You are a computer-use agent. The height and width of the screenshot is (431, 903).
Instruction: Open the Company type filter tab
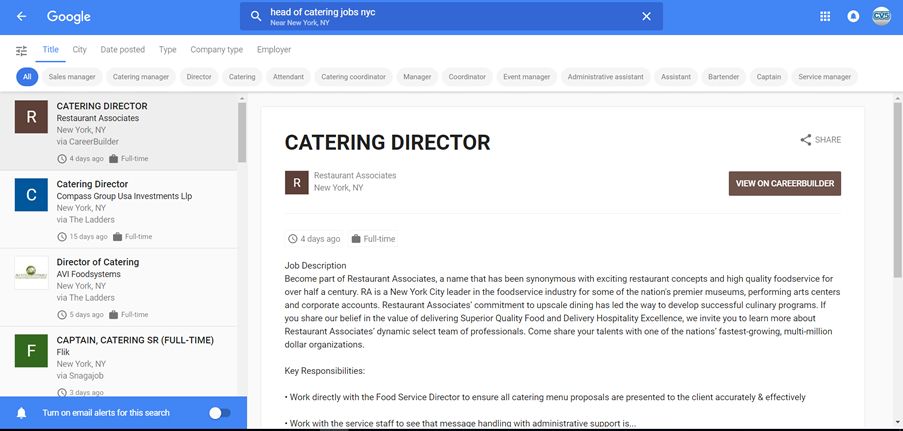[x=217, y=50]
